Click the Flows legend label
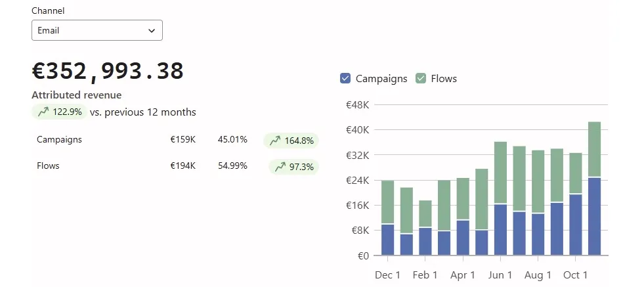 444,79
